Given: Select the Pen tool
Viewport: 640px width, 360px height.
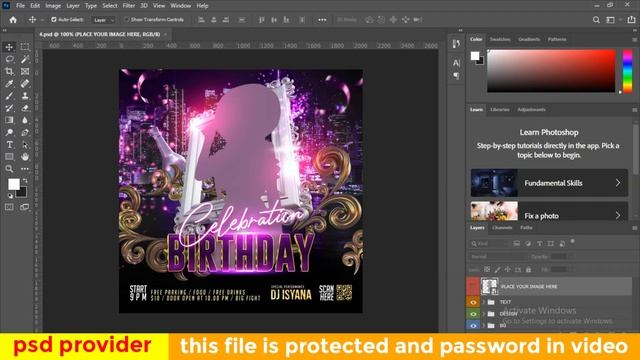Looking at the screenshot, I should coord(25,132).
